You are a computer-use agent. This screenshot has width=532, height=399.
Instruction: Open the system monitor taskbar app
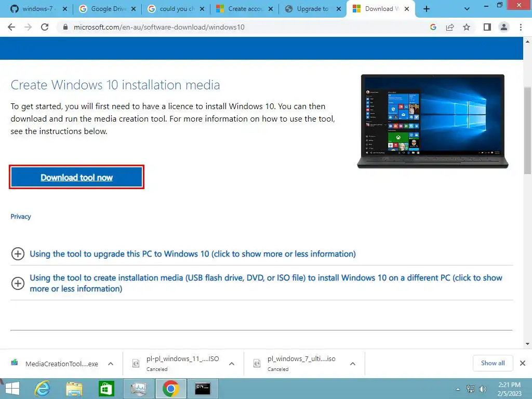point(138,389)
